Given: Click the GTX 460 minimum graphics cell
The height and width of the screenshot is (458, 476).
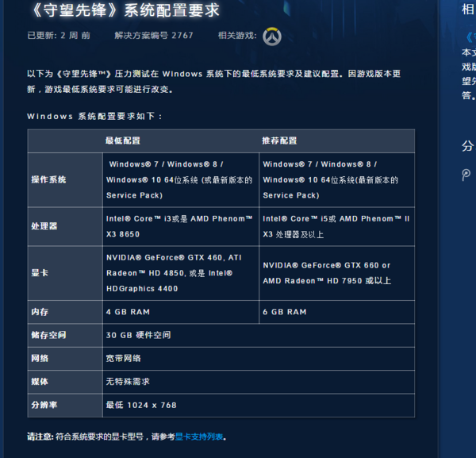Looking at the screenshot, I should click(181, 273).
